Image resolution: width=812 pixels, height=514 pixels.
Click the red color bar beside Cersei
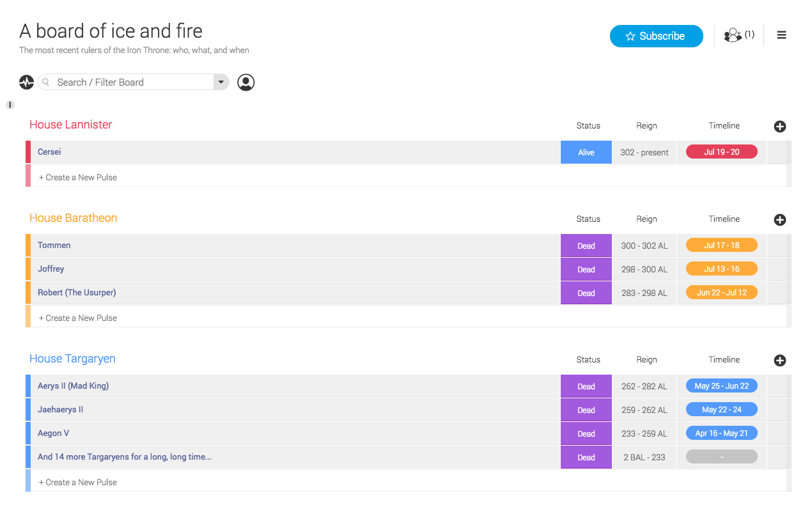coord(28,152)
